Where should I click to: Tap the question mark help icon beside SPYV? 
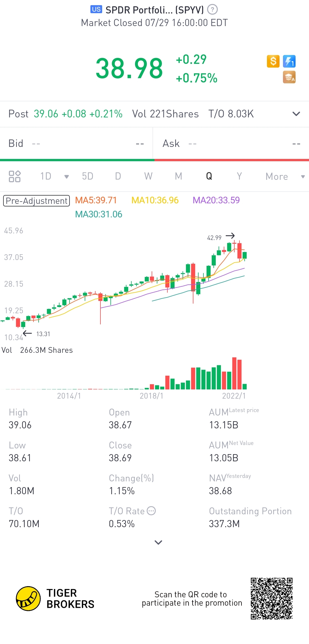click(212, 10)
